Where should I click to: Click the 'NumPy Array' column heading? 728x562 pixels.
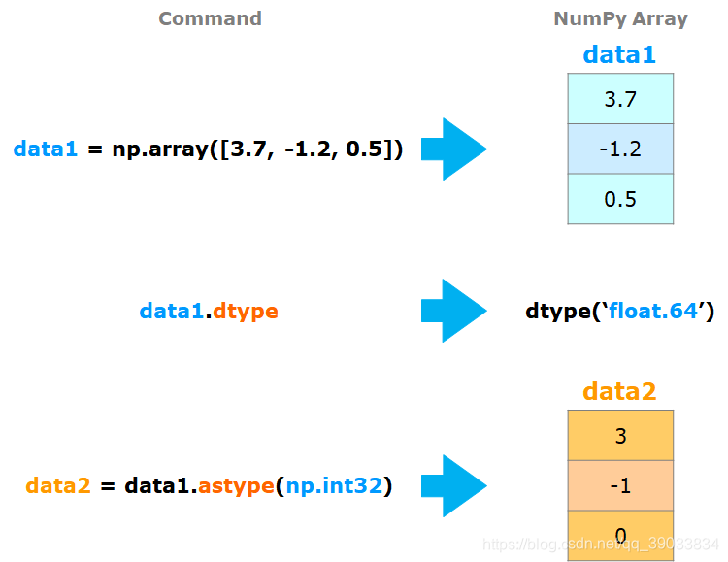(620, 19)
